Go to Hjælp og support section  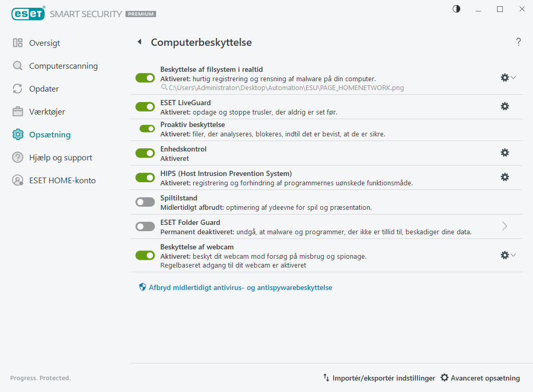point(60,158)
